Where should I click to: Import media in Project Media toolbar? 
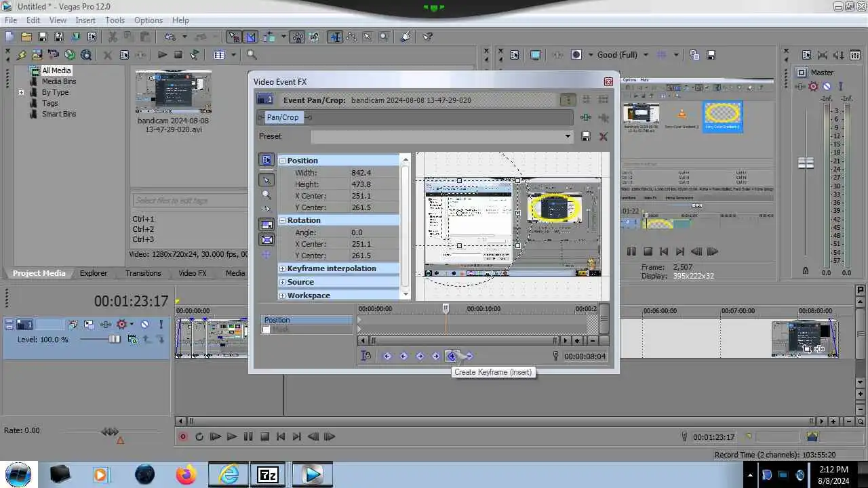pos(37,55)
